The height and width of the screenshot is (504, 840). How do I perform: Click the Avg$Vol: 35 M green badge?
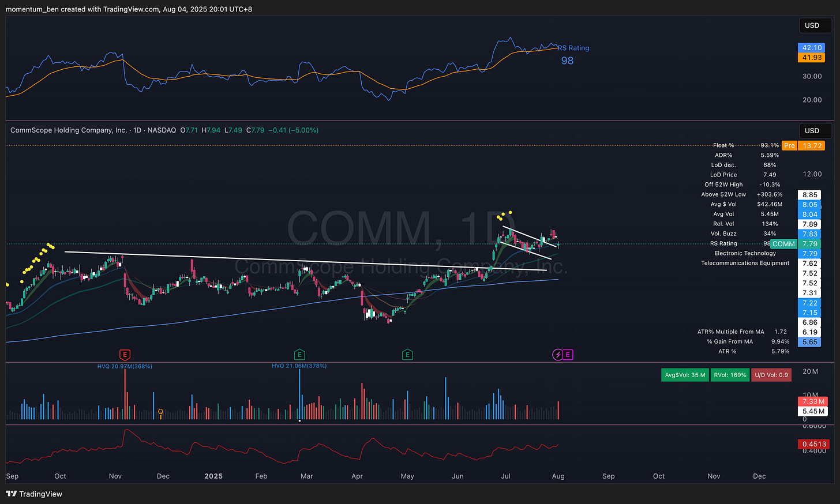(685, 375)
